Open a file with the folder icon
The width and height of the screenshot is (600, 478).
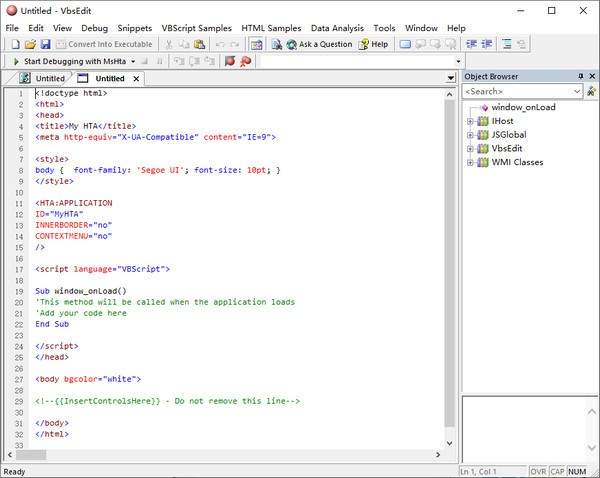coord(30,45)
